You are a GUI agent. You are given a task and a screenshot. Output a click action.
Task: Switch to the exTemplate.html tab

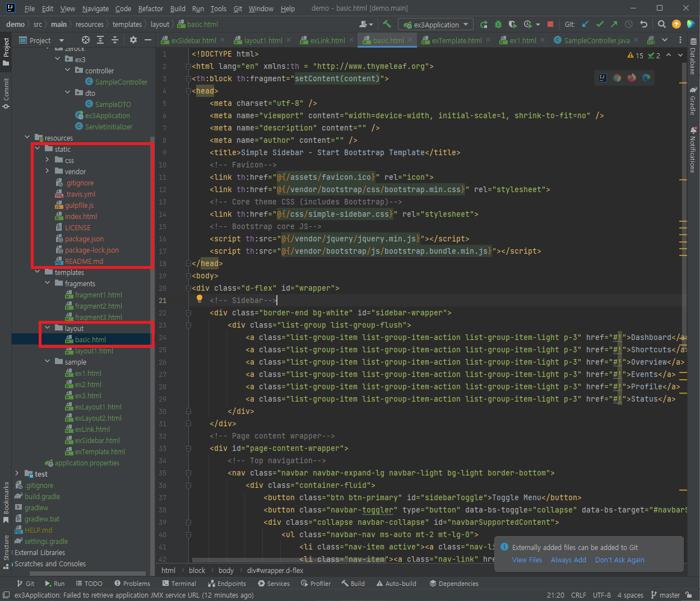(456, 40)
